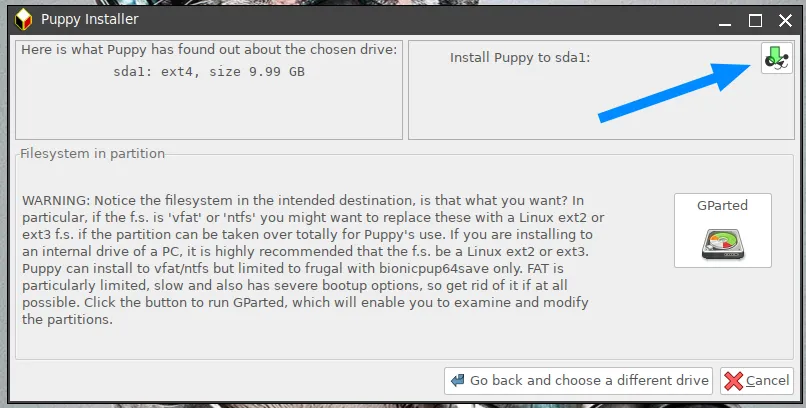Click the red X icon beside Cancel
The width and height of the screenshot is (806, 408).
point(733,381)
